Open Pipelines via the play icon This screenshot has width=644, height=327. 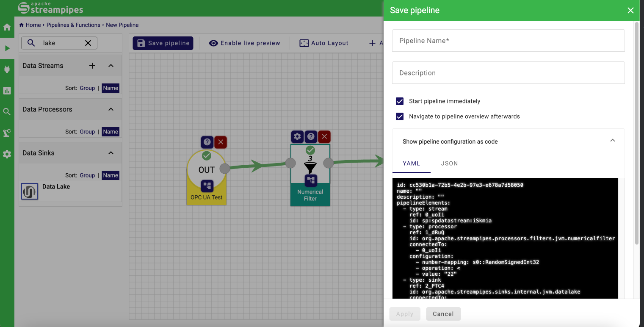[x=7, y=48]
